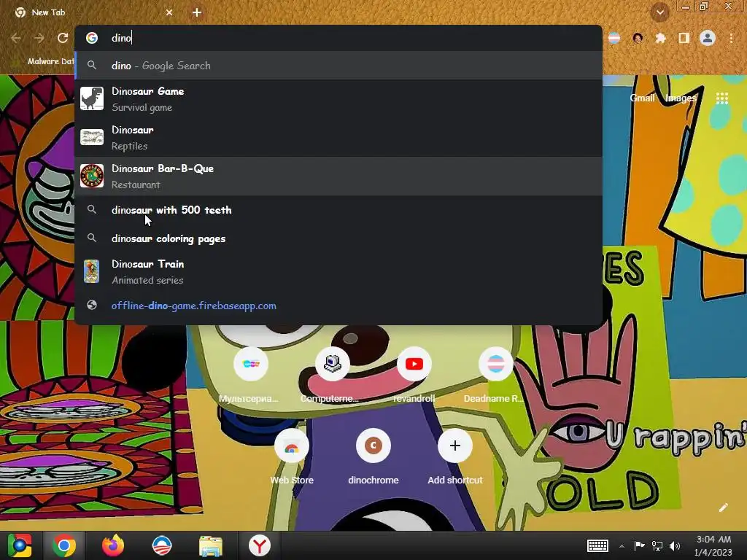Close the New Tab tab
The width and height of the screenshot is (747, 560).
pos(169,13)
